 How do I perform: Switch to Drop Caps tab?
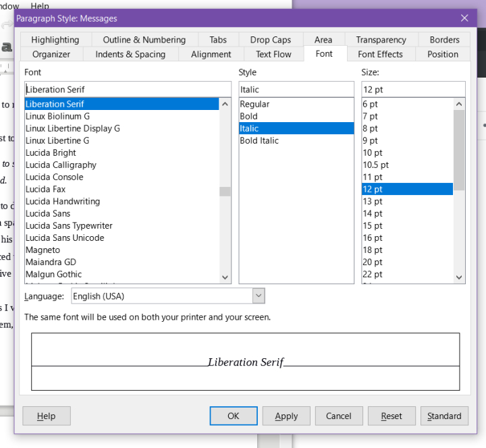click(271, 40)
